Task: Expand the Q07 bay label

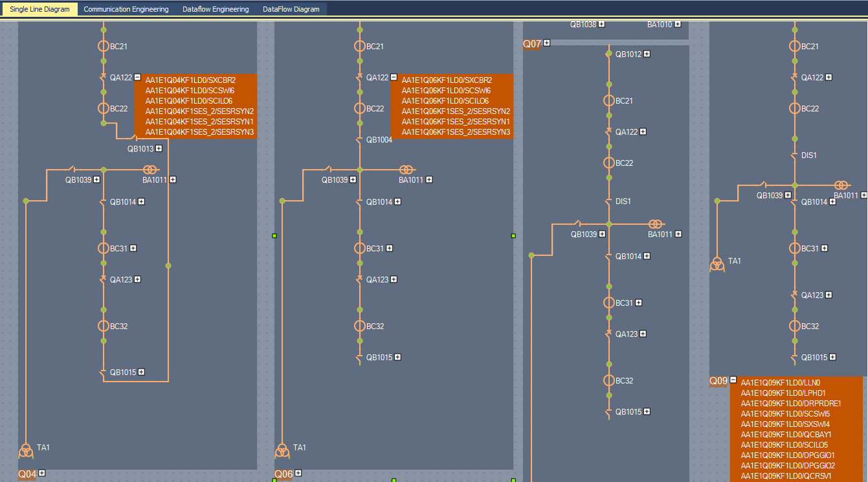Action: [x=547, y=43]
